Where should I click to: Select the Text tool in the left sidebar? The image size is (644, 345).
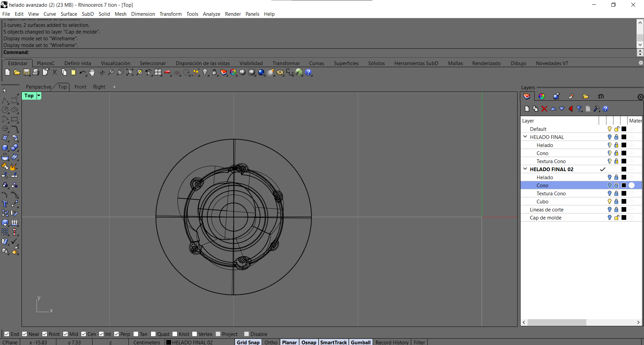(5, 204)
